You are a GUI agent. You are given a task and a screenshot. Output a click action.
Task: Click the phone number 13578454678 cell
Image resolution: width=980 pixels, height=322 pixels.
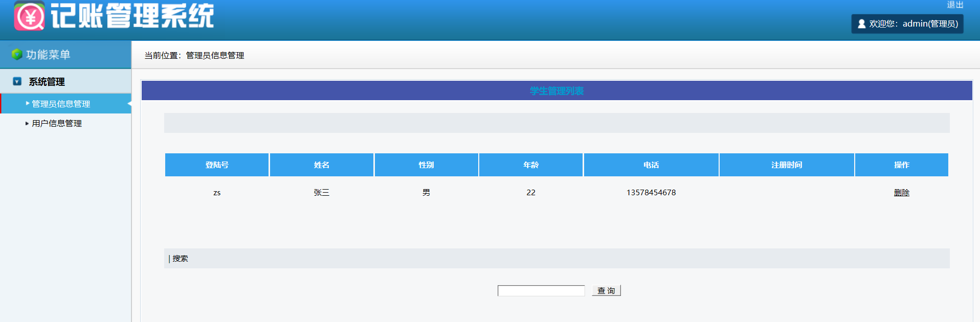coord(651,193)
